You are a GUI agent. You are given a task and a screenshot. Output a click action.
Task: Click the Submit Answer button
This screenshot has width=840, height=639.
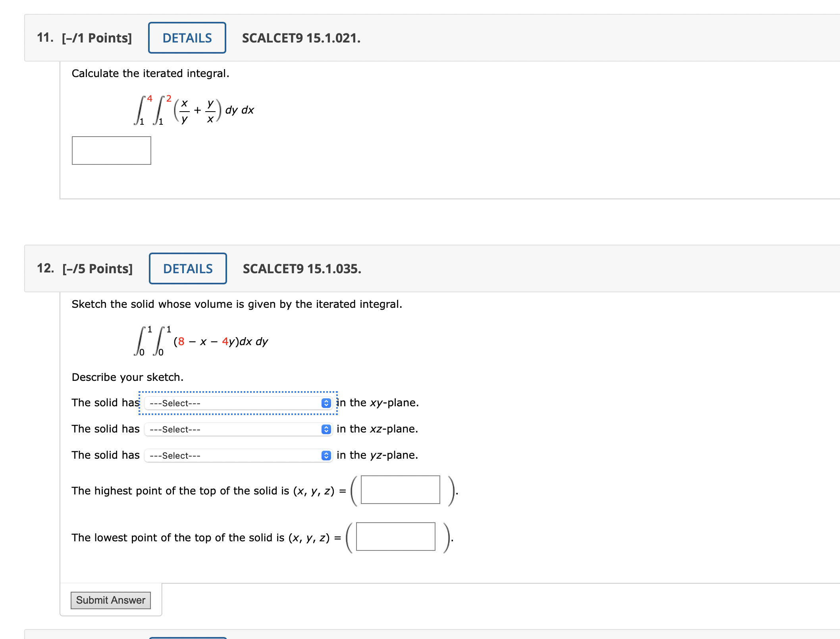111,600
